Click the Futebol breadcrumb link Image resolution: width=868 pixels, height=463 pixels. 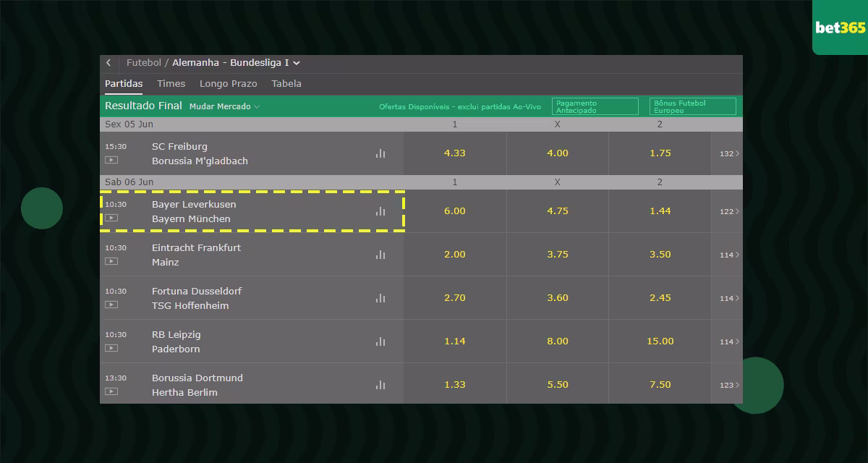144,63
